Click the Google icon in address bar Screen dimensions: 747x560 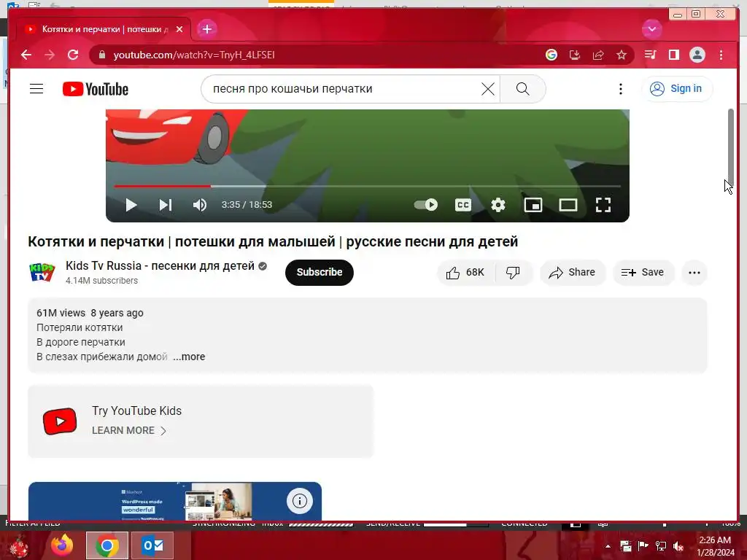pos(551,55)
